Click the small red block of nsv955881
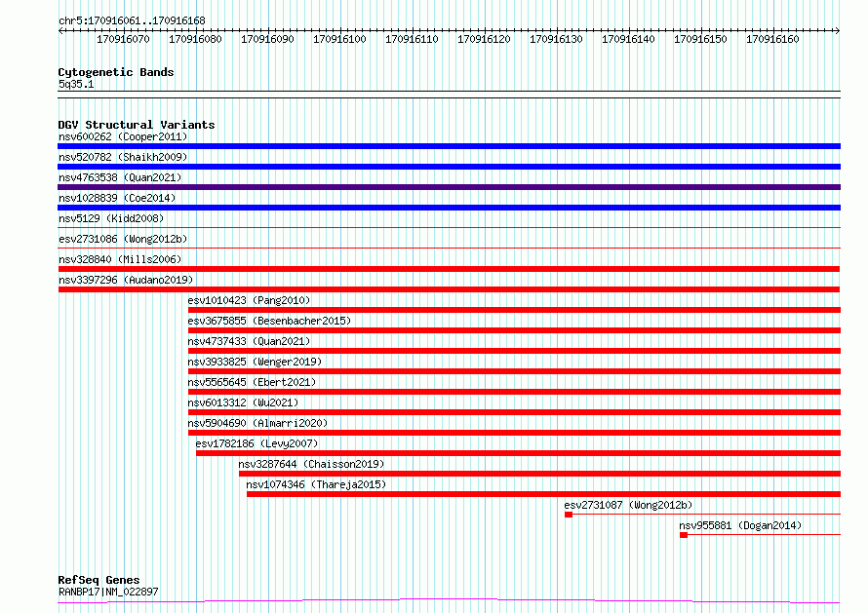The width and height of the screenshot is (868, 613). point(684,535)
